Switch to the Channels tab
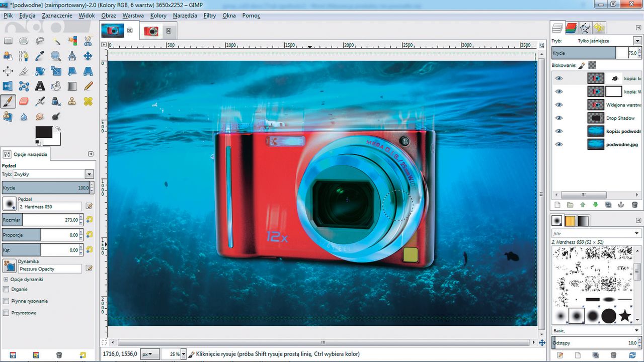644x362 pixels. [x=571, y=28]
